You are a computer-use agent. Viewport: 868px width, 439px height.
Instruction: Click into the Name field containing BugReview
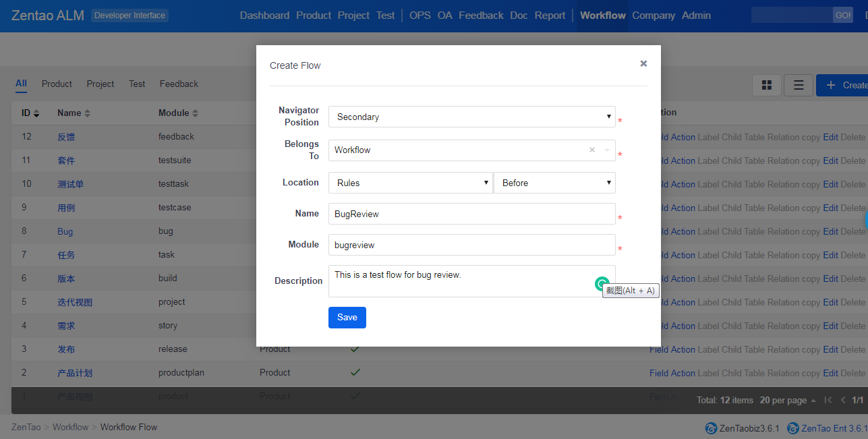click(471, 214)
